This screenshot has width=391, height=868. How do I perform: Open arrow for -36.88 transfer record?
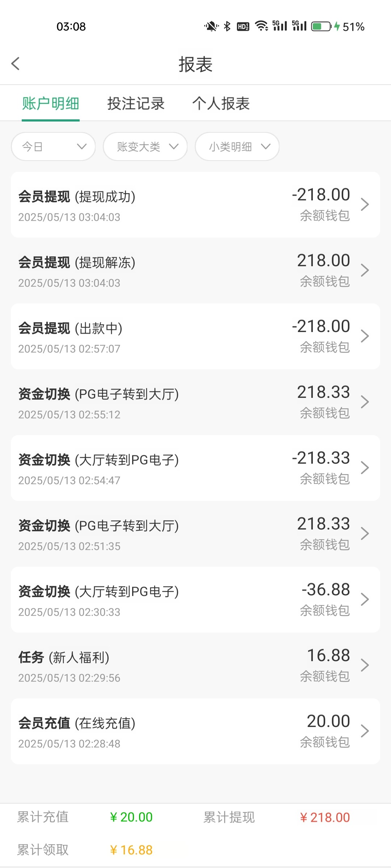coord(365,600)
